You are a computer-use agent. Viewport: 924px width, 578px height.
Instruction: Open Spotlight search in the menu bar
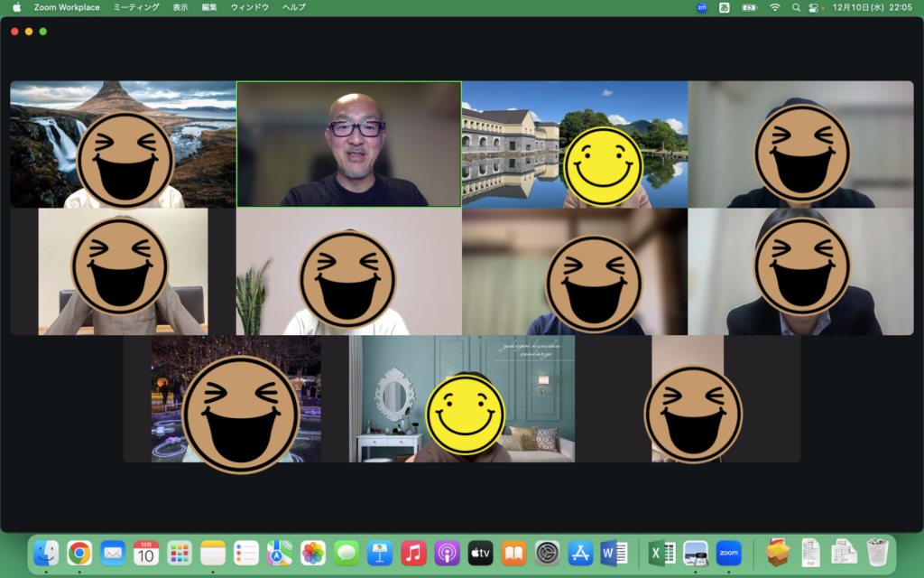pos(796,7)
